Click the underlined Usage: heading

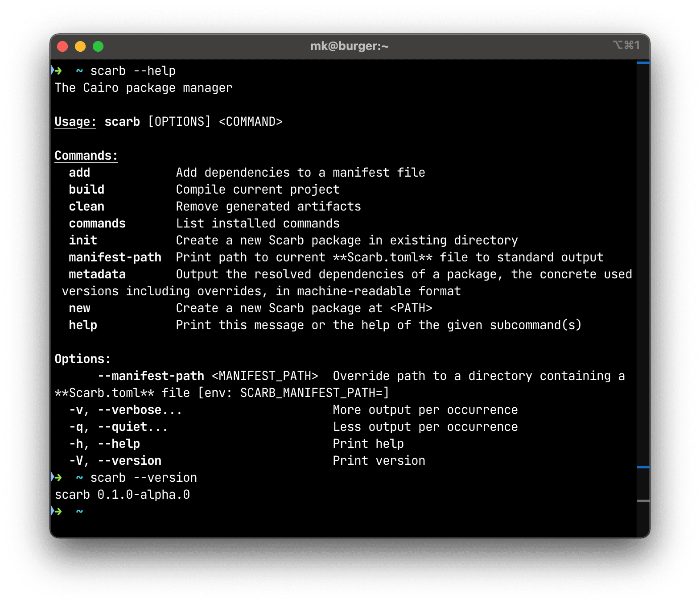pos(75,122)
